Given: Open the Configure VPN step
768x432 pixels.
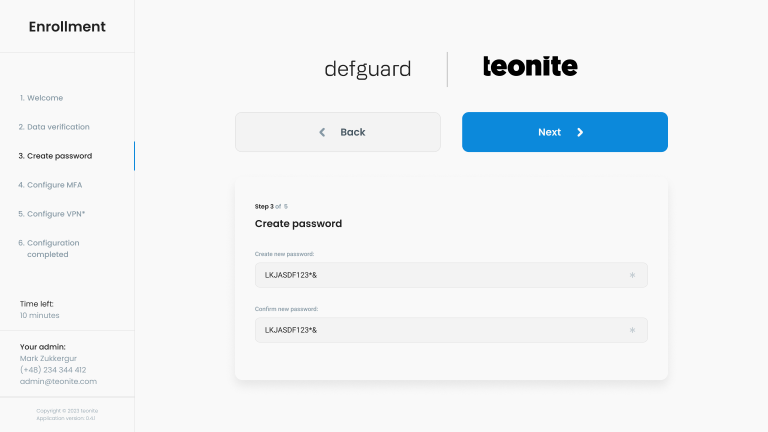Looking at the screenshot, I should click(x=51, y=214).
